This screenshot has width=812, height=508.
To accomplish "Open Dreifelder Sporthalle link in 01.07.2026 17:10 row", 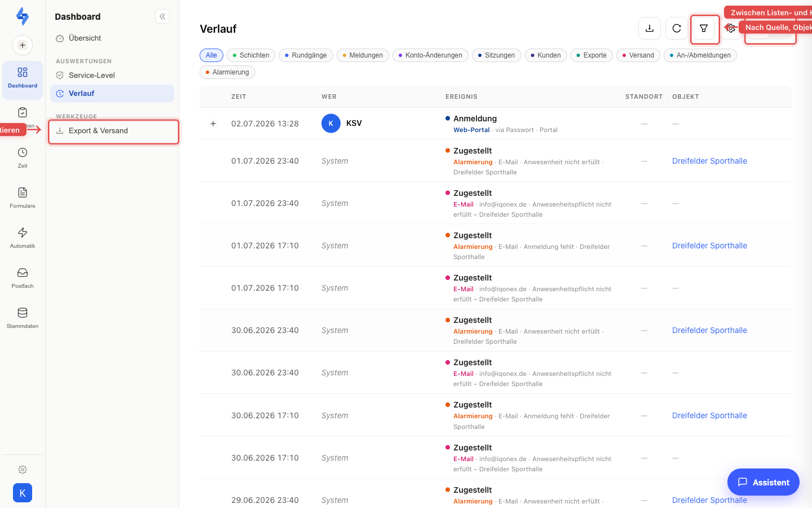I will [x=709, y=246].
